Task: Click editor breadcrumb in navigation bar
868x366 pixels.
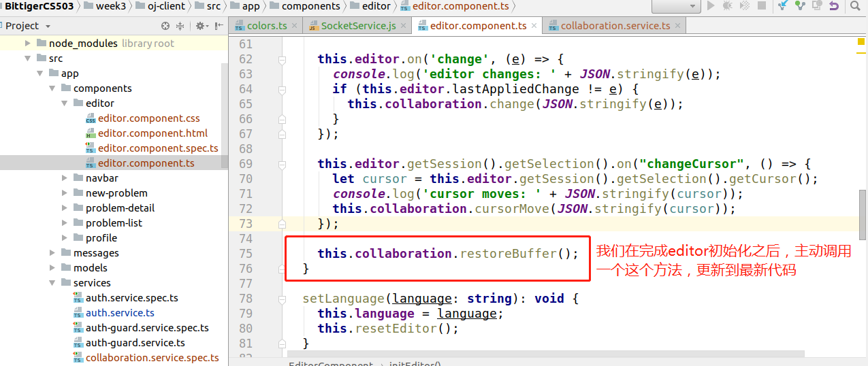Action: [376, 6]
